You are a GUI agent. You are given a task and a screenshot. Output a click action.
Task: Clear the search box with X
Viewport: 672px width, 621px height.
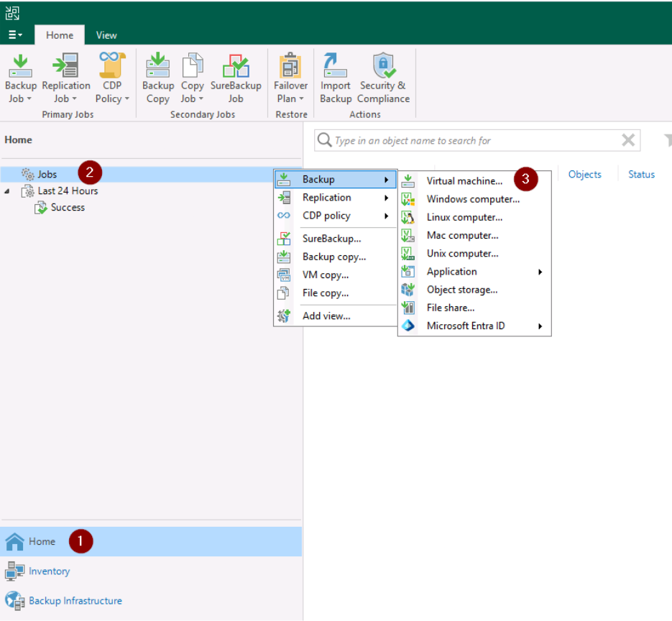[x=628, y=139]
